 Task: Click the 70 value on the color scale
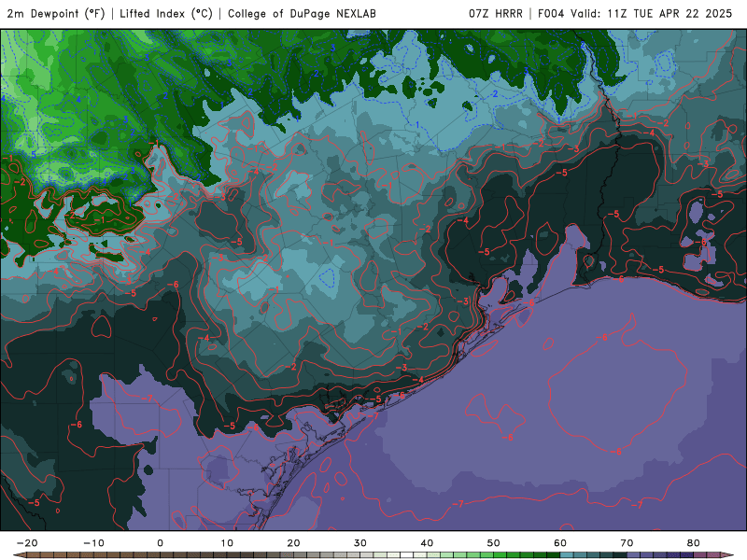tap(627, 542)
